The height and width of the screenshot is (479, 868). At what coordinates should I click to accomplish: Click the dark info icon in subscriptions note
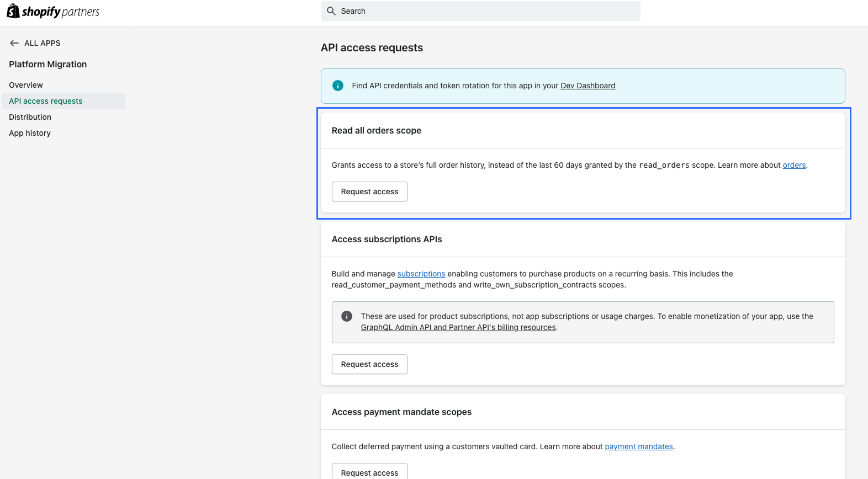pos(347,316)
